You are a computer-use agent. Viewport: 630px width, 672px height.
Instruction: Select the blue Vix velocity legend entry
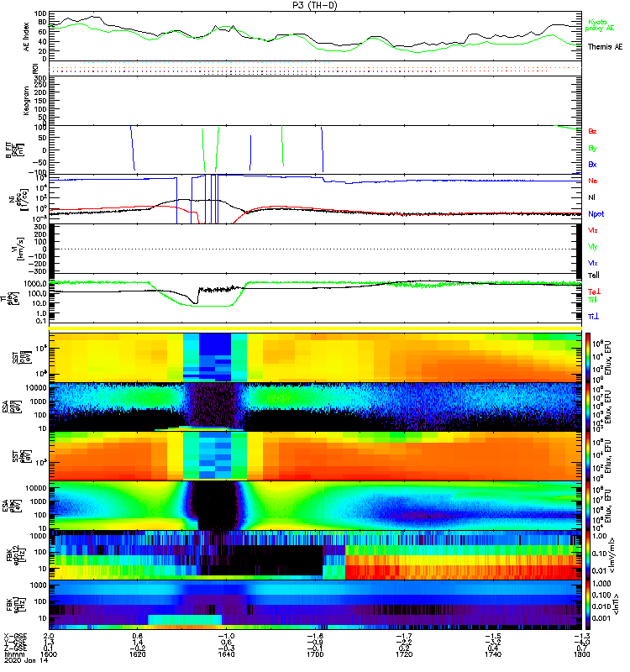coord(592,263)
